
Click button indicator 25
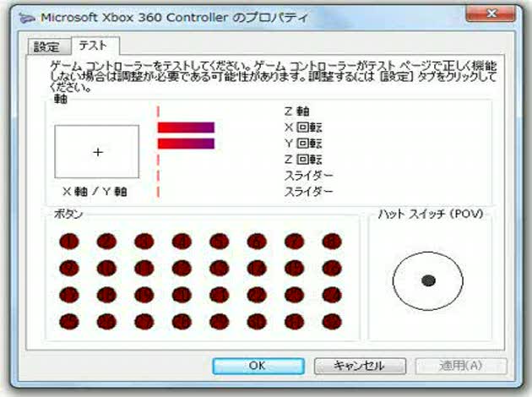click(x=69, y=322)
